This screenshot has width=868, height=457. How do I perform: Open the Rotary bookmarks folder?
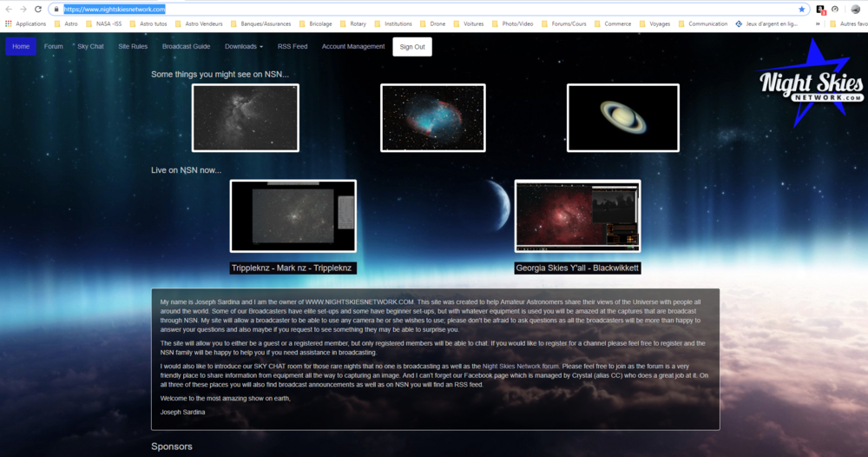pos(353,23)
